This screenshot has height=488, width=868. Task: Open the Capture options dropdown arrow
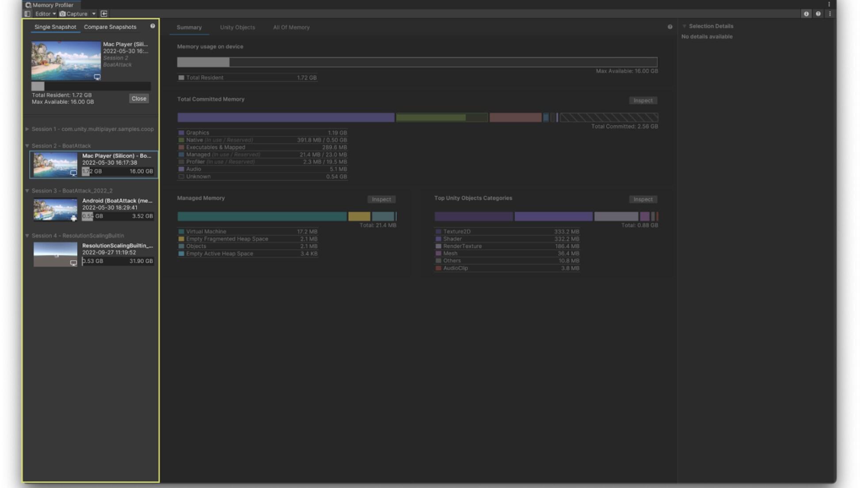pos(93,14)
